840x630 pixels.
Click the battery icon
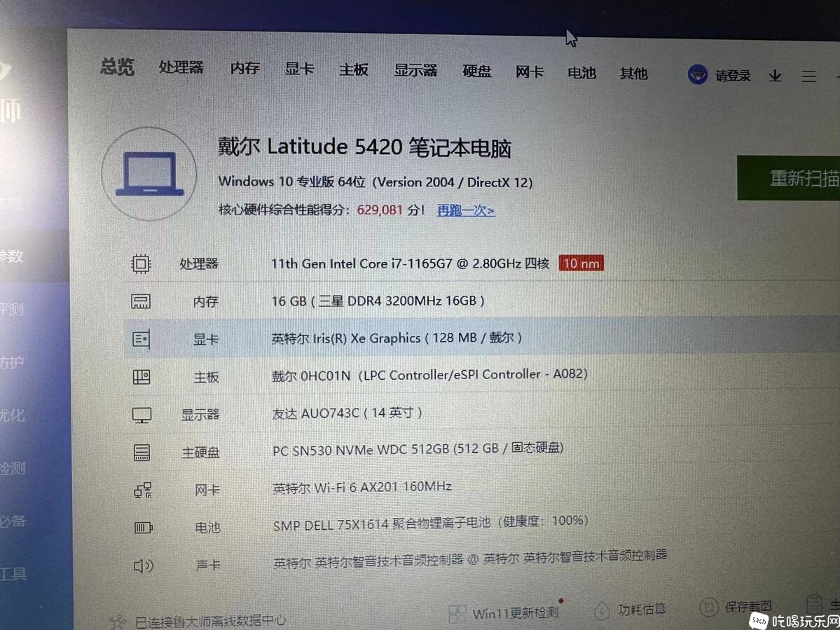(143, 528)
